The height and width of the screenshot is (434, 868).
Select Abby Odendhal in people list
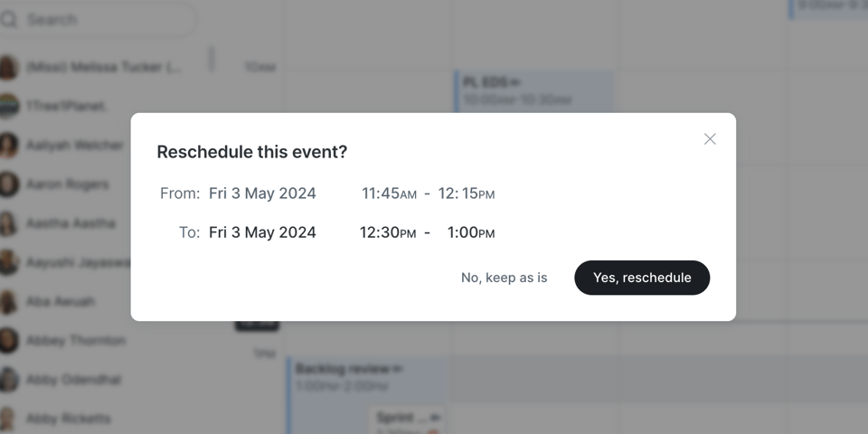(73, 380)
